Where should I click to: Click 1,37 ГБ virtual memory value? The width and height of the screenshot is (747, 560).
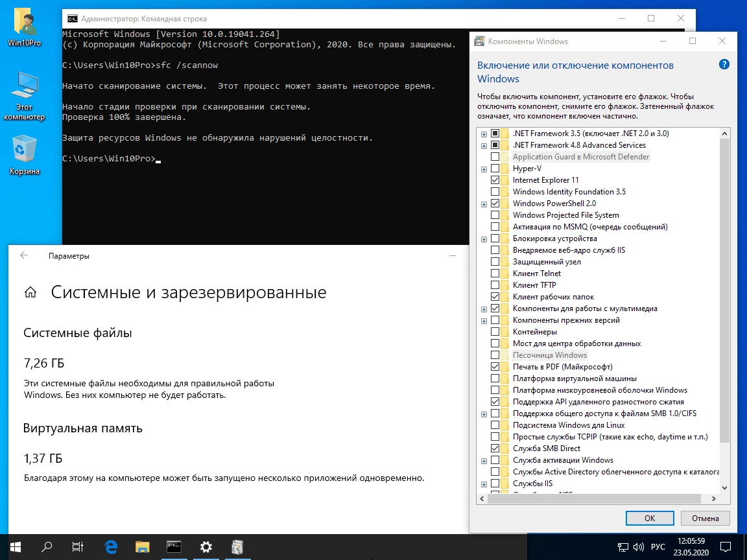[43, 459]
